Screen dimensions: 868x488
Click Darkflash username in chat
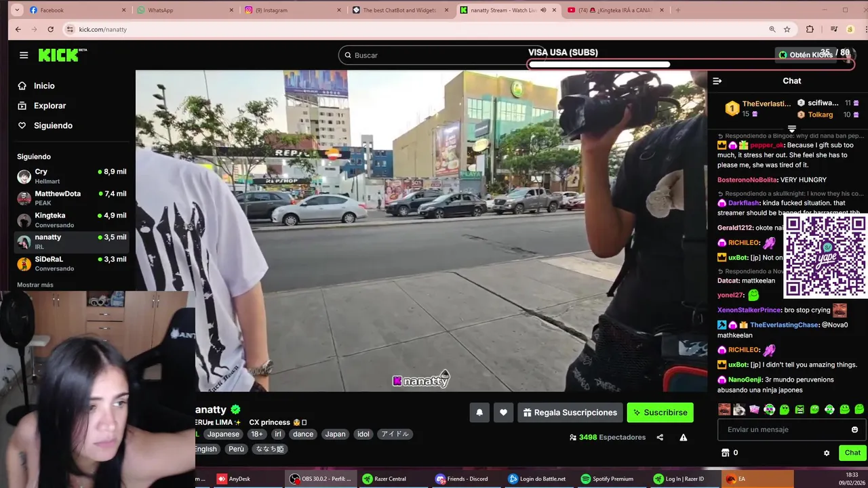pos(744,203)
